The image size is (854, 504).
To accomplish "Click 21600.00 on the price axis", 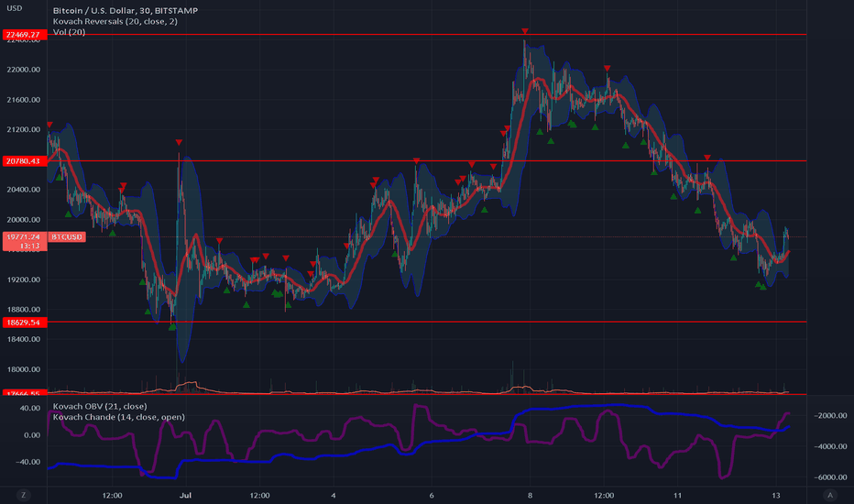I will (24, 100).
